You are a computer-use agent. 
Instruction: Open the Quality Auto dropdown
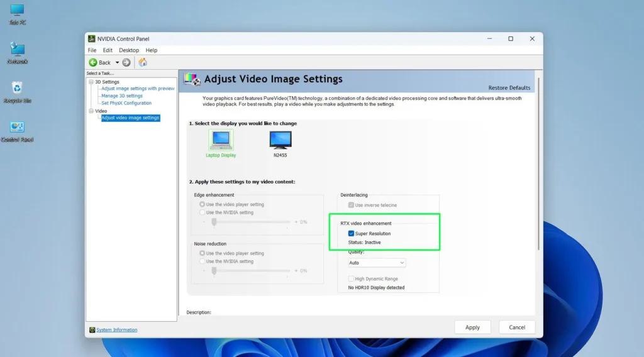(x=377, y=263)
